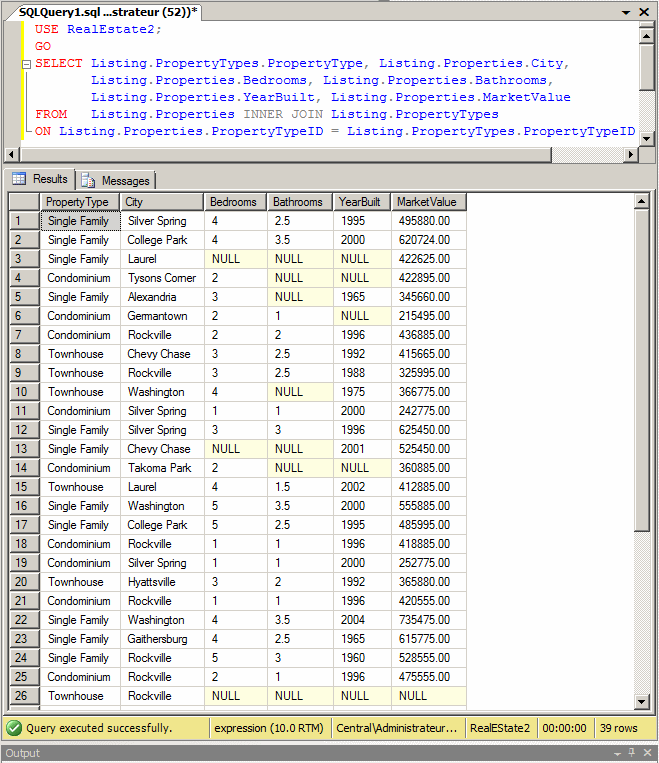659x763 pixels.
Task: Click the 'Takoma Park' city cell
Action: (x=162, y=468)
